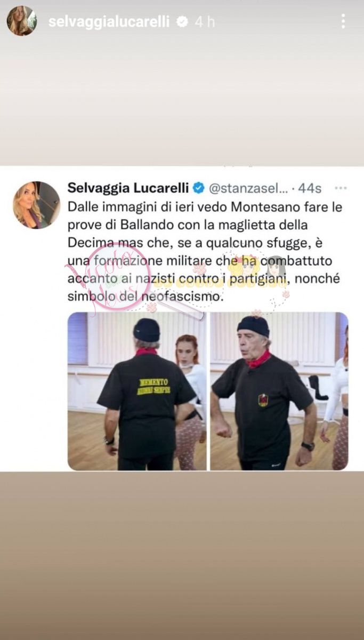Tap the red emblem on the shirt front

click(263, 400)
